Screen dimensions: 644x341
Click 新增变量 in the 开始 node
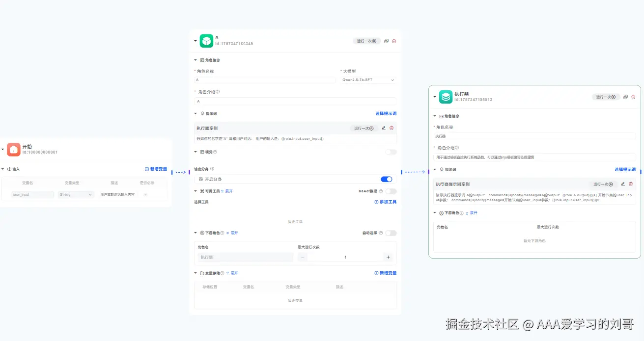pyautogui.click(x=156, y=169)
